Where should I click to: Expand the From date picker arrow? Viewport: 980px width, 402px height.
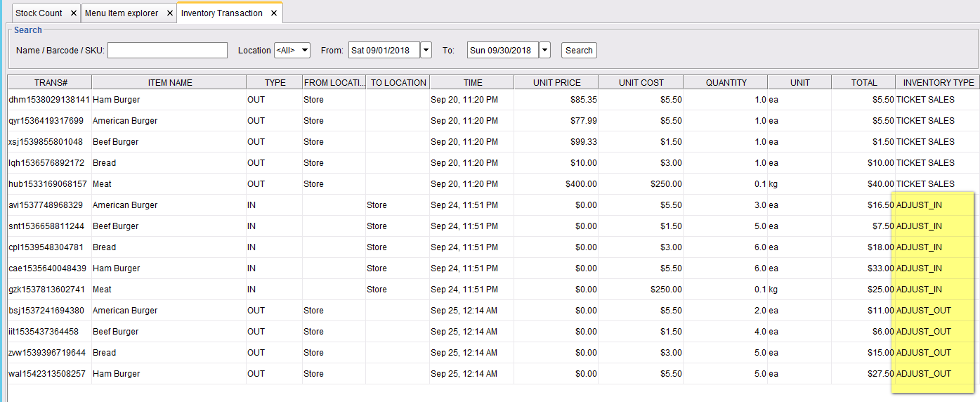coord(426,50)
